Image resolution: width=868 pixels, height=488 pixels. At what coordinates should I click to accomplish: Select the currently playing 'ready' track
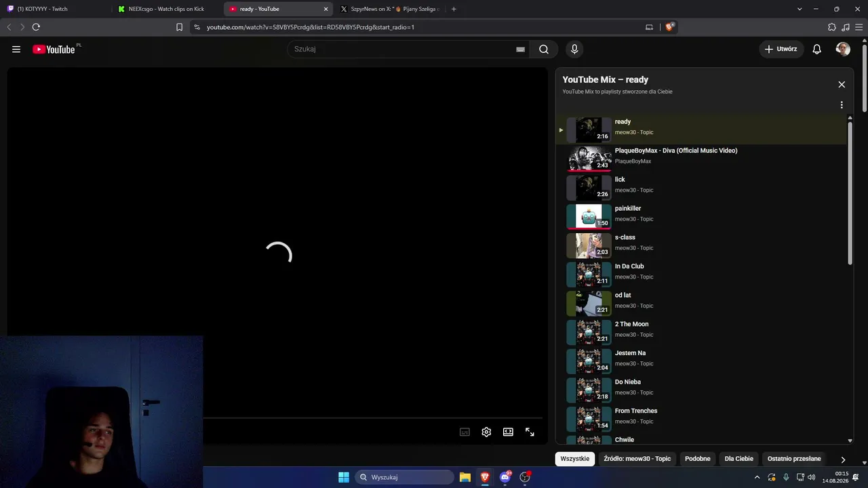tap(702, 129)
